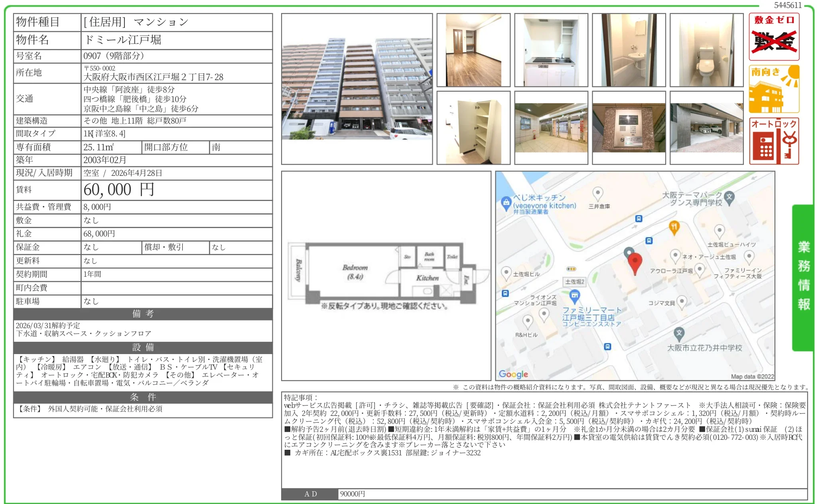
Task: Open the intercom panel photo thumbnail
Action: tap(629, 128)
